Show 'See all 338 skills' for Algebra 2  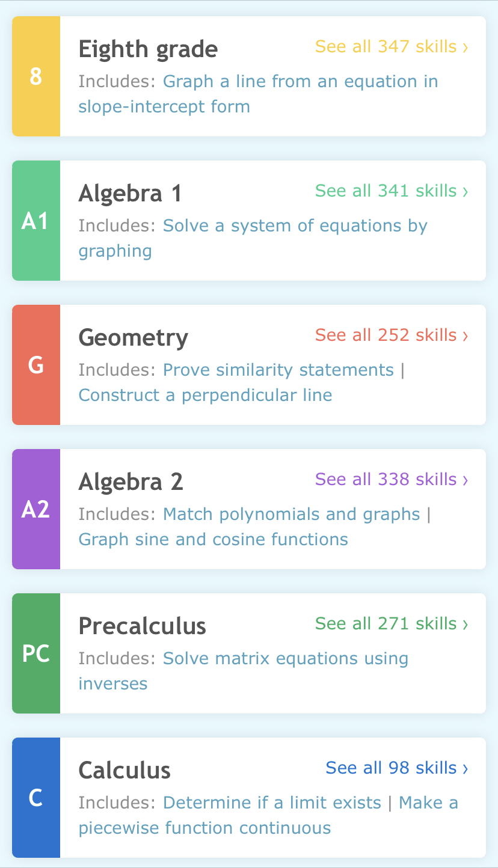point(392,480)
